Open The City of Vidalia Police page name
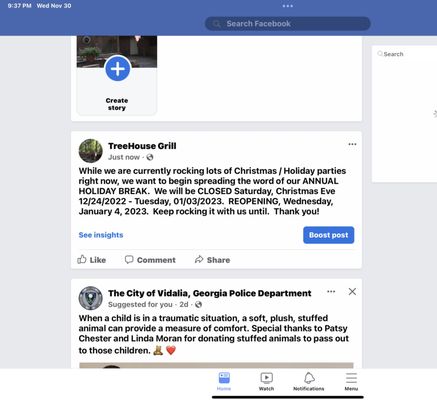The width and height of the screenshot is (437, 400). 210,293
